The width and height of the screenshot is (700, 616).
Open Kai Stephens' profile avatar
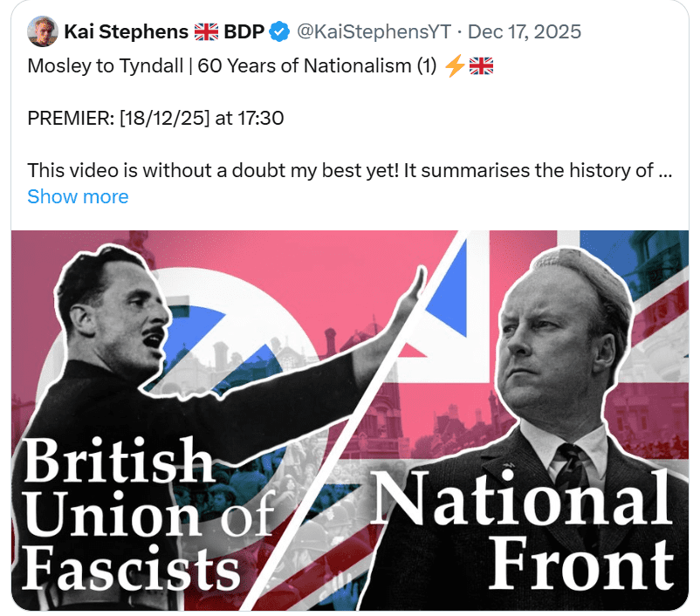coord(42,32)
